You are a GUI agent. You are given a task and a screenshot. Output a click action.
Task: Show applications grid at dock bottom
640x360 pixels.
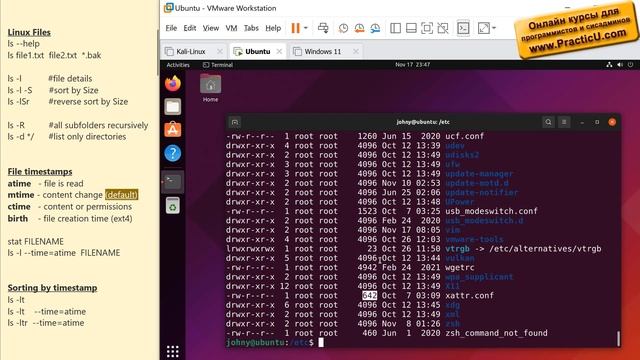point(173,351)
